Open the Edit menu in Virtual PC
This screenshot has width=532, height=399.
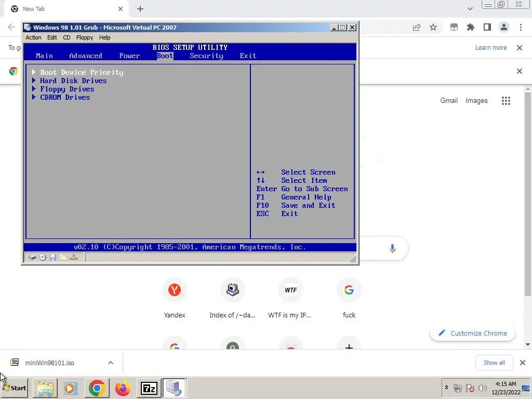tap(52, 37)
